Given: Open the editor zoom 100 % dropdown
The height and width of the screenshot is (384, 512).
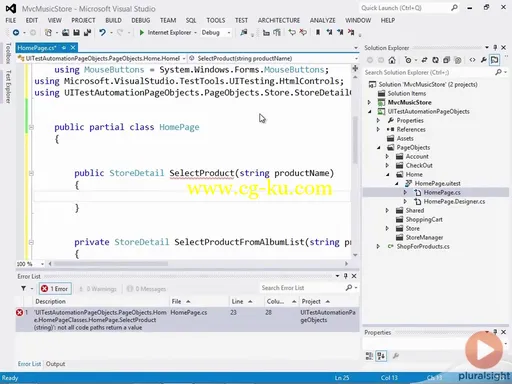Looking at the screenshot, I should [42, 264].
